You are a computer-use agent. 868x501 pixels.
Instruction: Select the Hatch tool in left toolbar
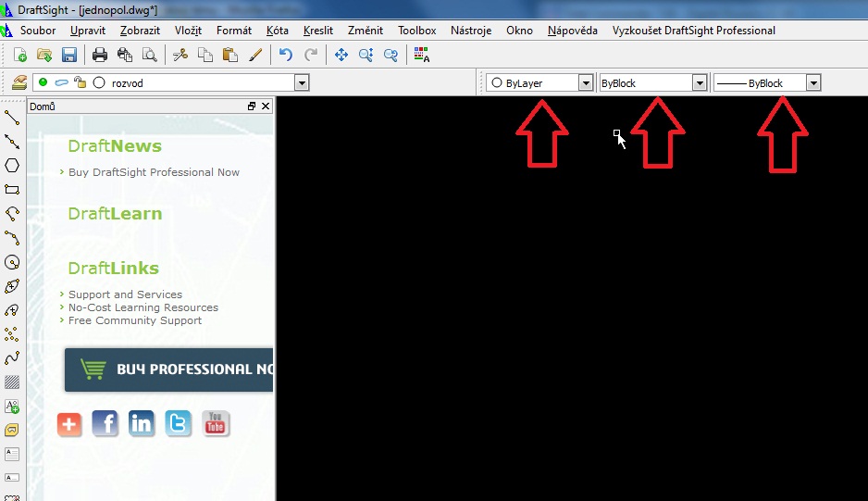coord(12,382)
